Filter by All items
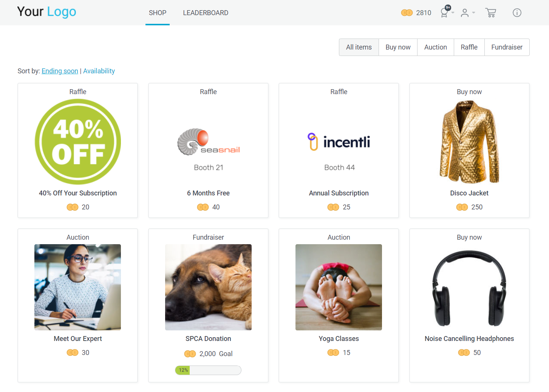Image resolution: width=549 pixels, height=392 pixels. pyautogui.click(x=359, y=47)
